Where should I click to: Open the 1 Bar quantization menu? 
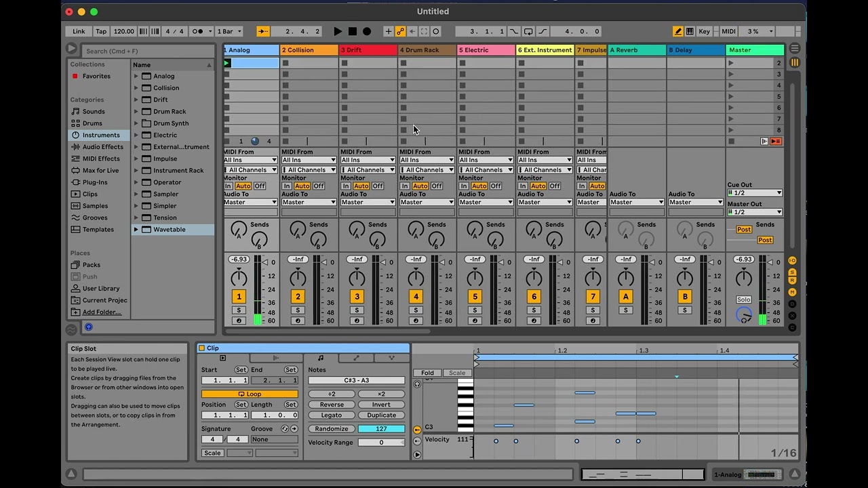(x=229, y=31)
